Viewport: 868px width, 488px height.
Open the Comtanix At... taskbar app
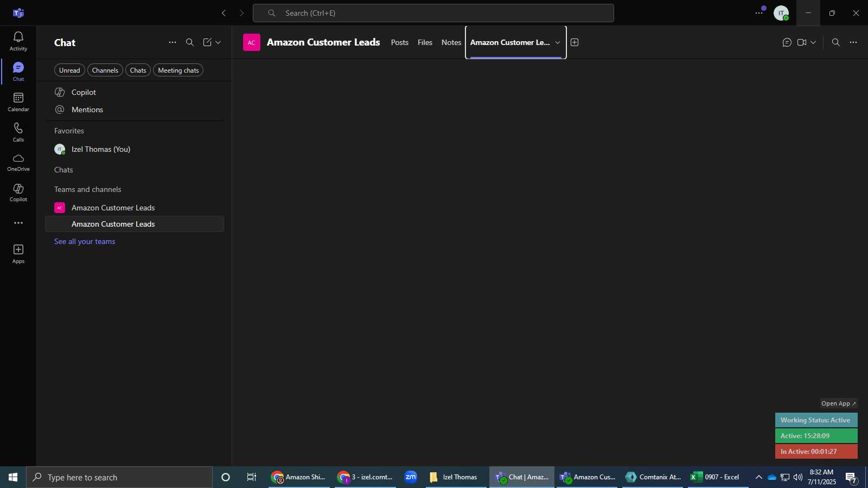click(653, 477)
